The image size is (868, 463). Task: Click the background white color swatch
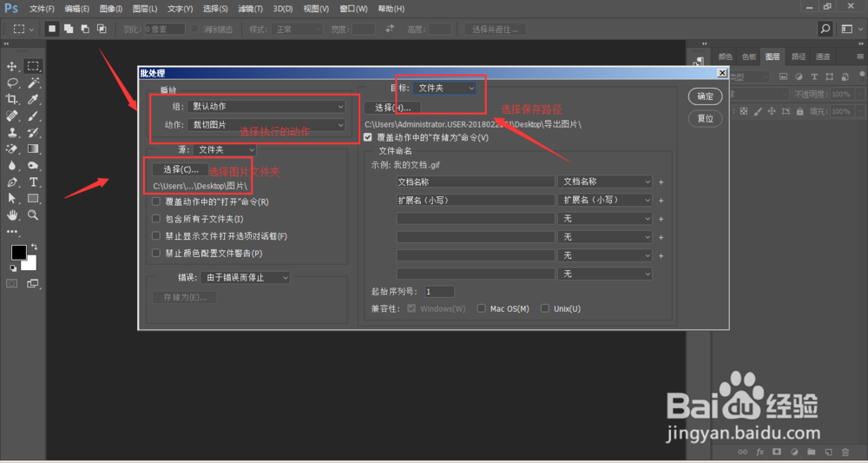pyautogui.click(x=31, y=265)
